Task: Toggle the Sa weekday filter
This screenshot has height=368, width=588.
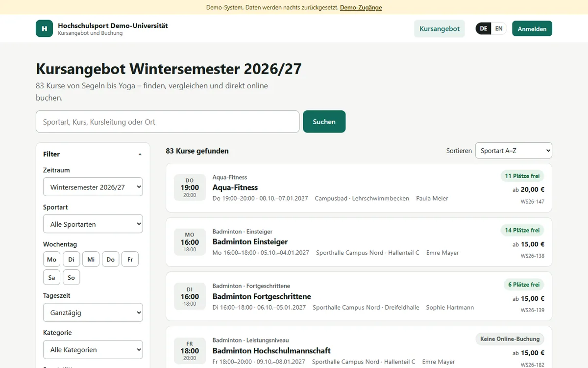Action: (x=52, y=277)
